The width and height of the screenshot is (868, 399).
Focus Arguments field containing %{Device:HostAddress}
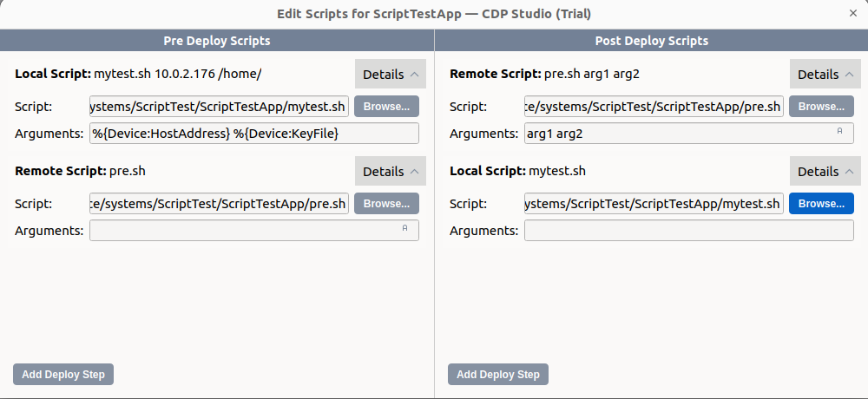point(254,134)
